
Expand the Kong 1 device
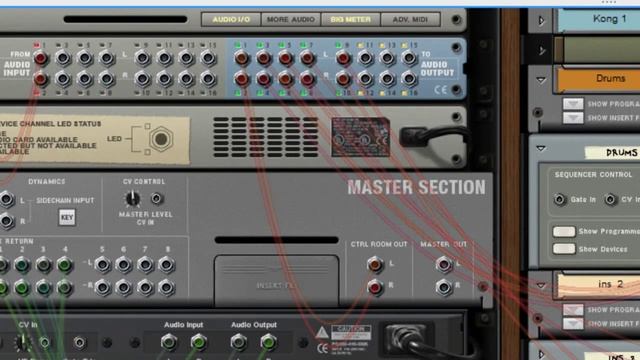tap(542, 20)
